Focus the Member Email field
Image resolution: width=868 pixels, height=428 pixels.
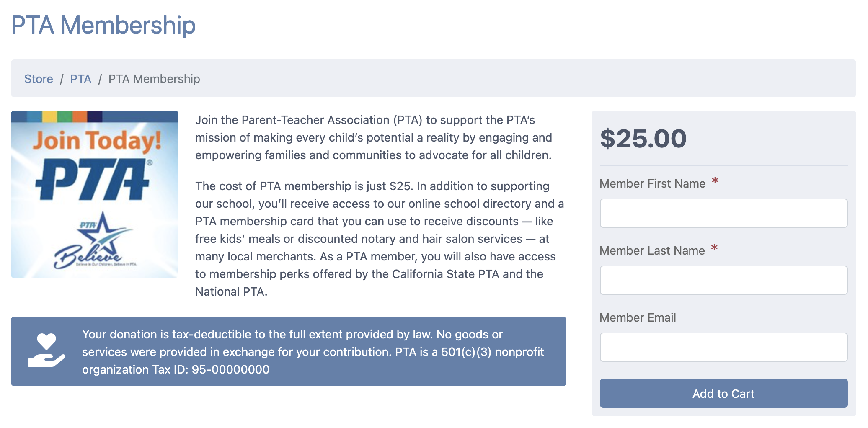point(723,347)
